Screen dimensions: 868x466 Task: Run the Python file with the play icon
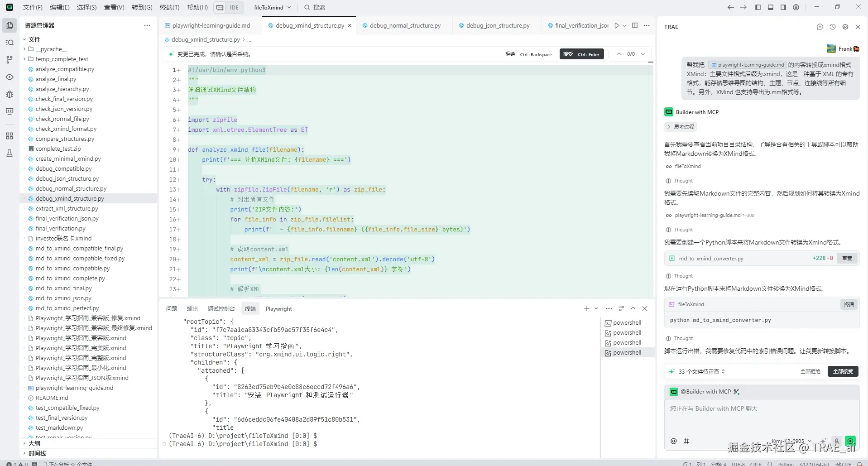pyautogui.click(x=617, y=26)
